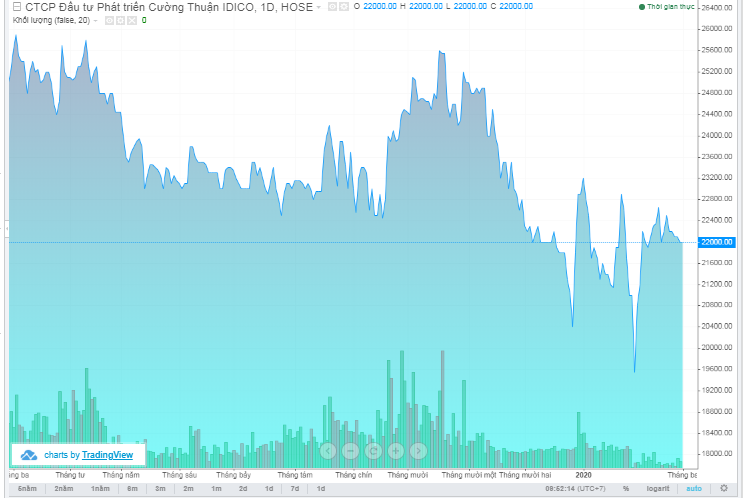Select the 6năm time range

pyautogui.click(x=27, y=488)
